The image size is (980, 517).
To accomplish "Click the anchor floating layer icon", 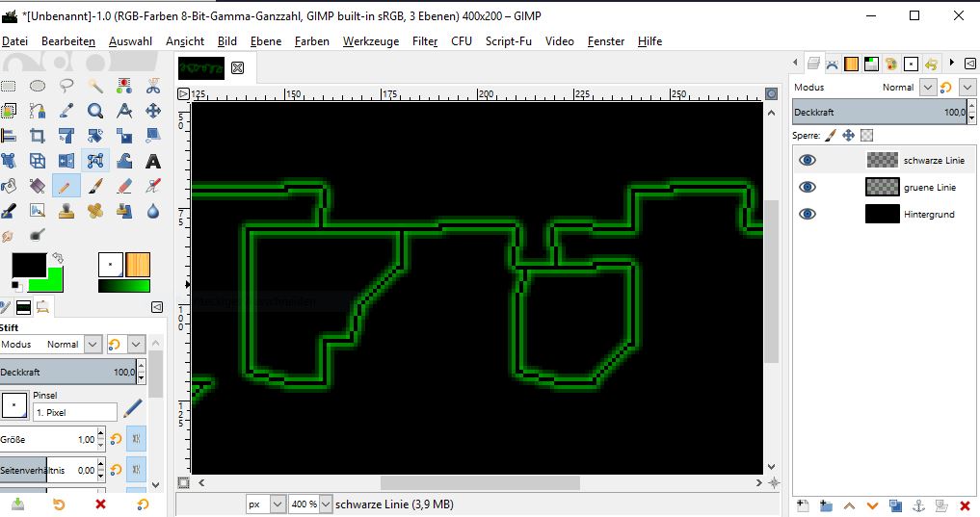I will (x=918, y=505).
